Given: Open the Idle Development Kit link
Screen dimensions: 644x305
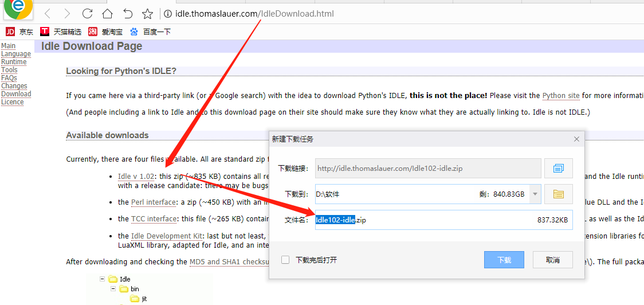Looking at the screenshot, I should (167, 236).
